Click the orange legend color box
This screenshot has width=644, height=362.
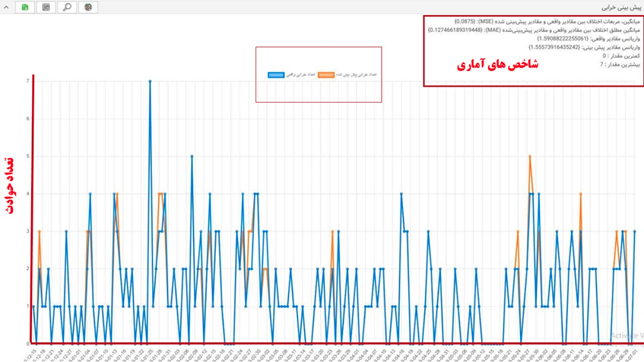click(x=326, y=75)
